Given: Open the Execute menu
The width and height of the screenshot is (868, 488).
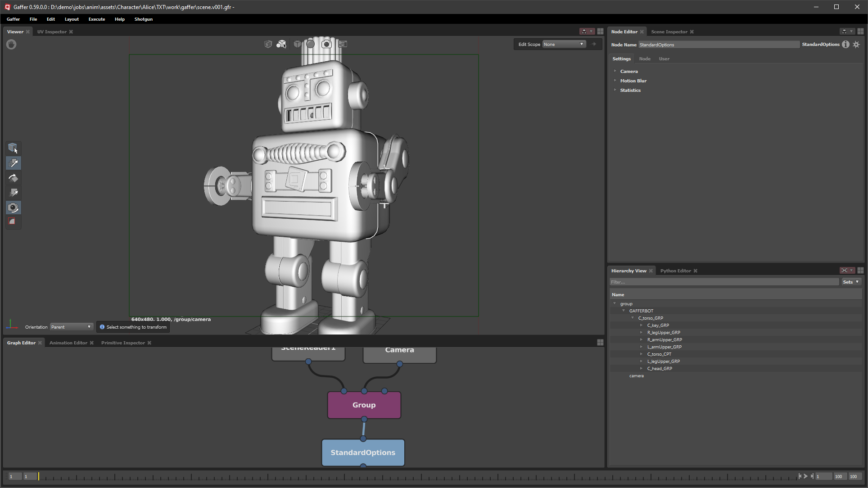Looking at the screenshot, I should 96,19.
